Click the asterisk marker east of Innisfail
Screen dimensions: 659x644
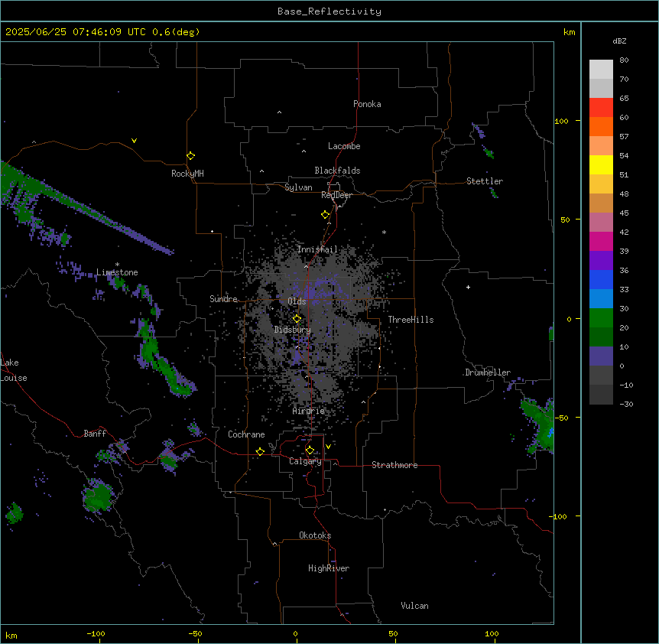(384, 233)
